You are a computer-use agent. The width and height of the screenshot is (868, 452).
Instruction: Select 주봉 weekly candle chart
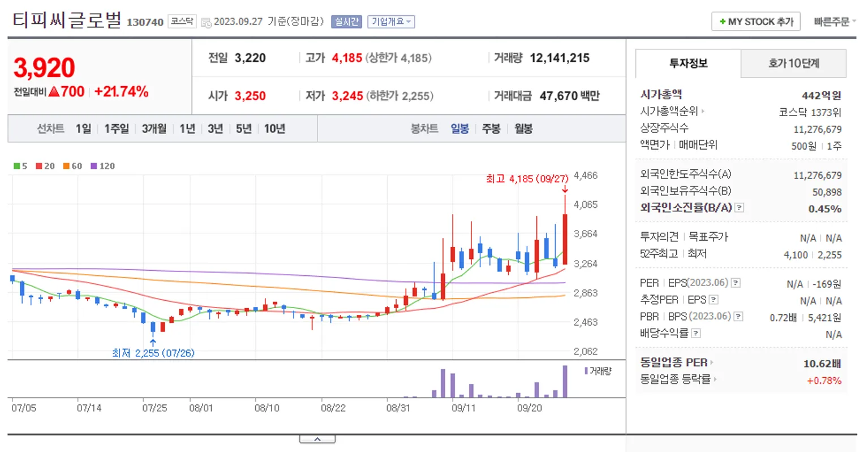click(491, 129)
